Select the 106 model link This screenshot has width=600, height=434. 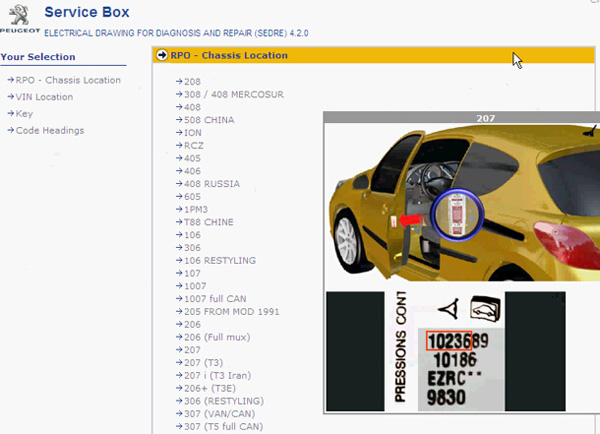192,235
